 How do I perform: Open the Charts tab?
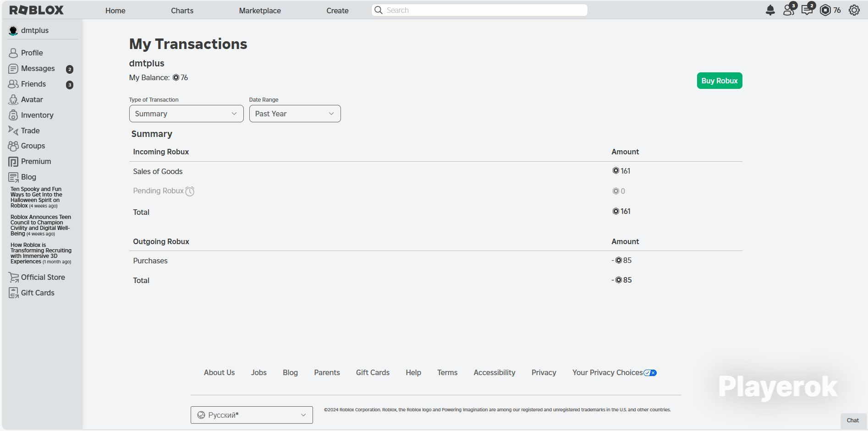[182, 11]
